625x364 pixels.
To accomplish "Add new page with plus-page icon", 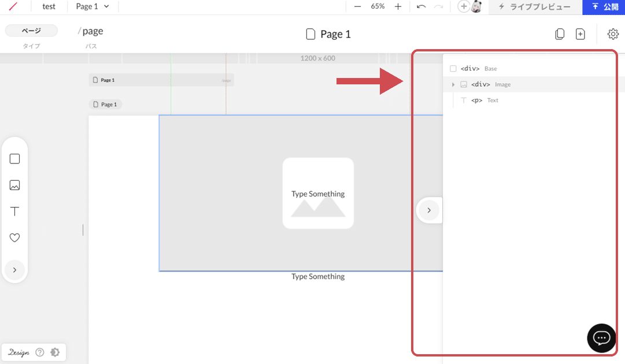I will 580,34.
